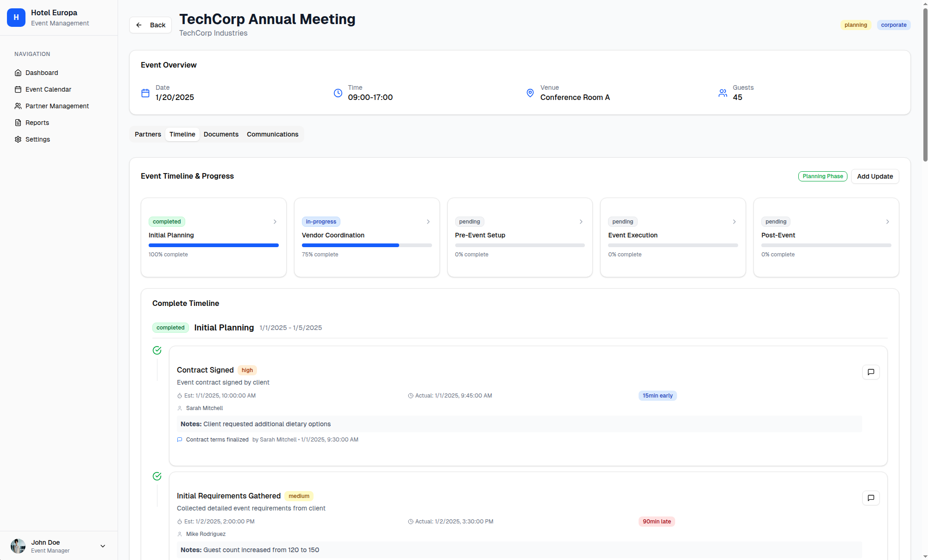Click Back to leave the event page
This screenshot has width=928, height=560.
pos(150,25)
